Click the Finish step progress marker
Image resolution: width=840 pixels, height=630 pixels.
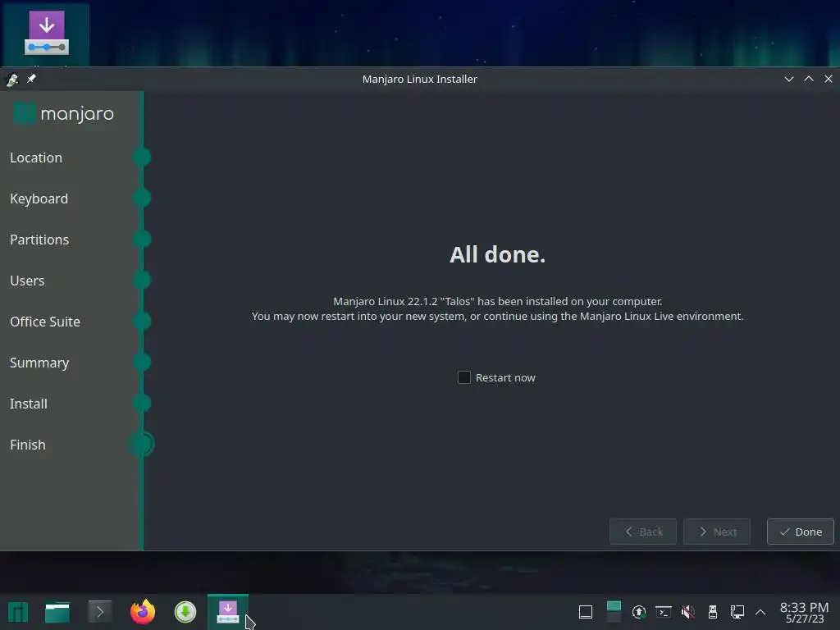(141, 444)
